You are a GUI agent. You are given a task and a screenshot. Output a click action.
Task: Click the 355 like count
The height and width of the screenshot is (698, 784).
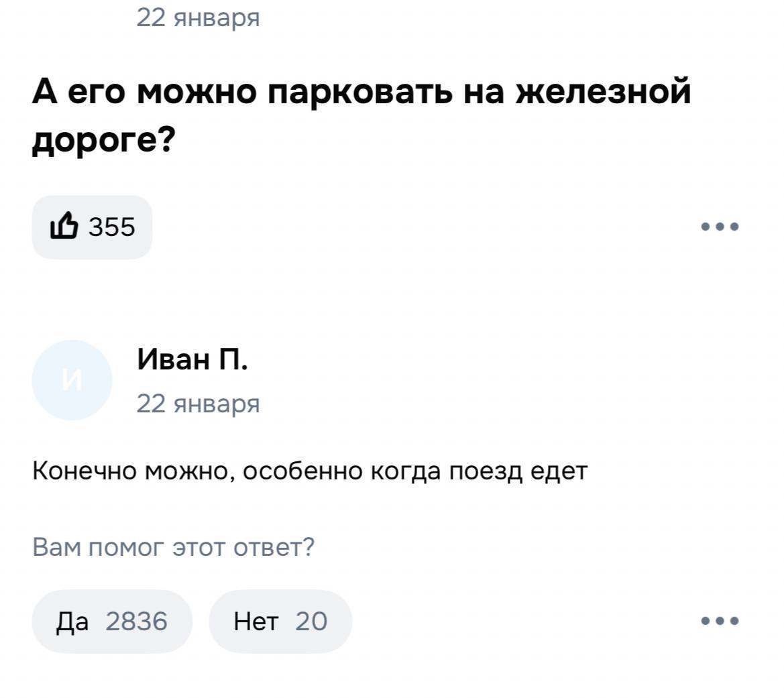point(112,227)
